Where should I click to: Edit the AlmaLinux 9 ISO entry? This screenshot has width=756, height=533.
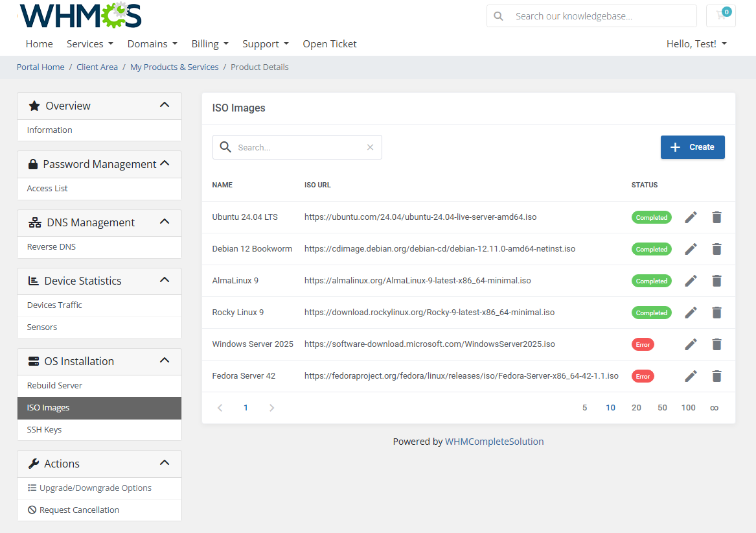(691, 281)
